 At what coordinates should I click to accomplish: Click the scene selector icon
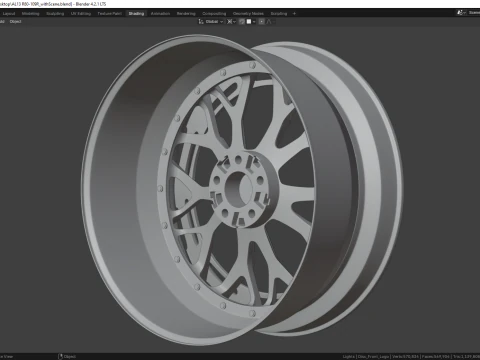pyautogui.click(x=461, y=13)
